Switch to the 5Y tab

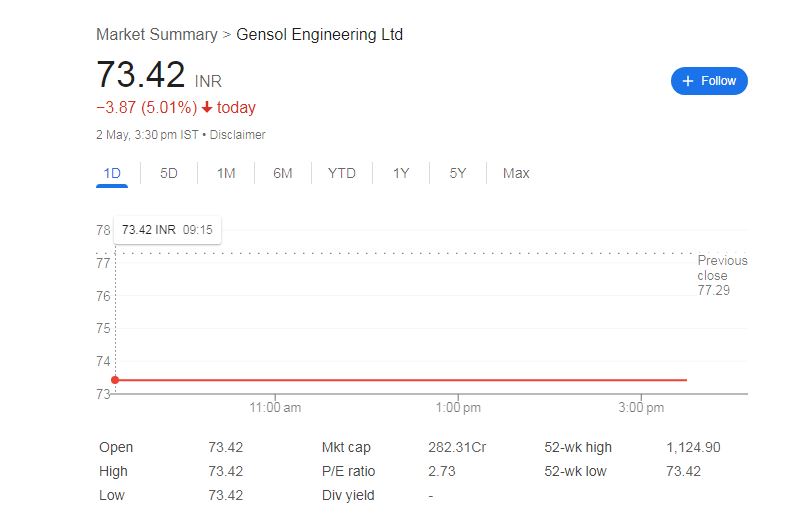(458, 173)
